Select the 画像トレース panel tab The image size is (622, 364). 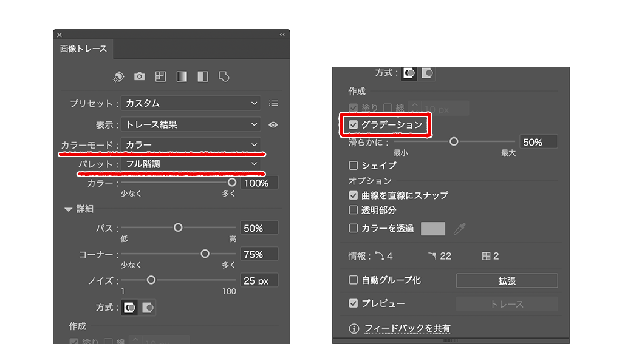(x=83, y=49)
